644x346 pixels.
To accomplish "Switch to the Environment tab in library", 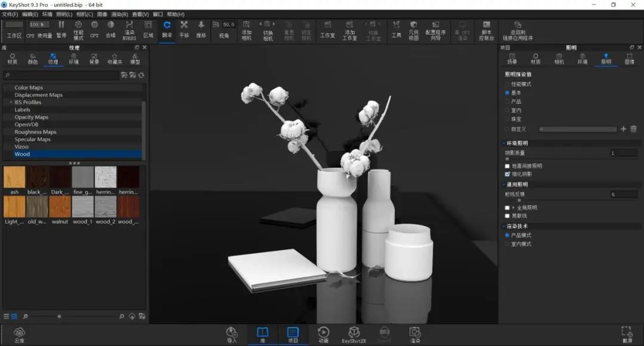I will pyautogui.click(x=73, y=59).
